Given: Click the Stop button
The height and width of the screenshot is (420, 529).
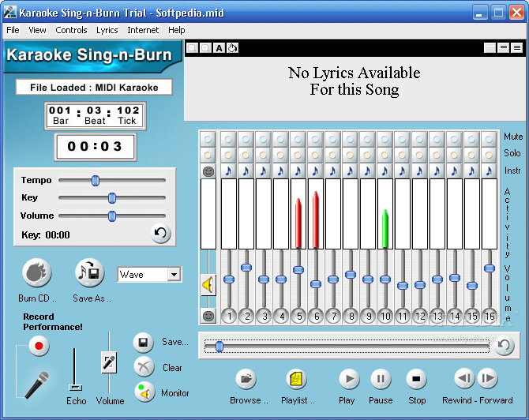Looking at the screenshot, I should tap(416, 379).
